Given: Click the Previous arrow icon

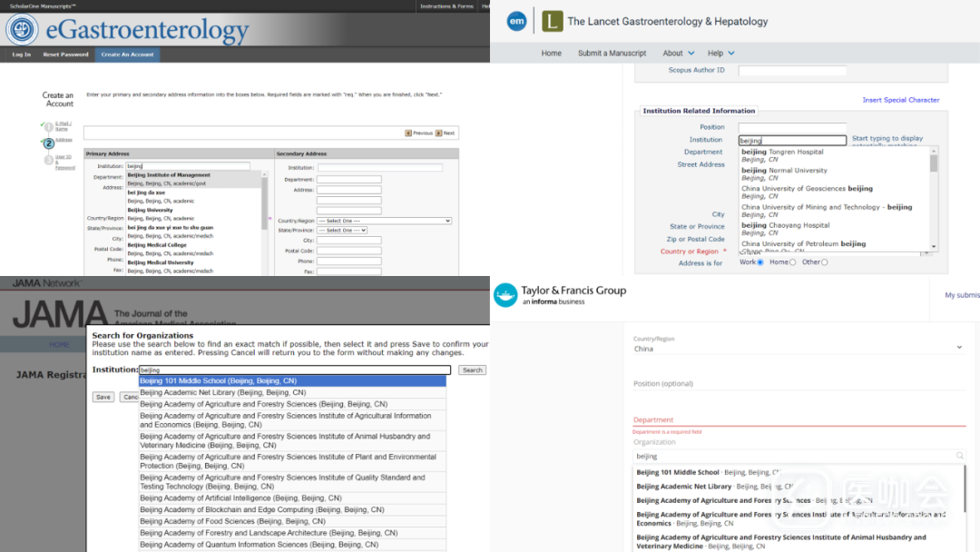Looking at the screenshot, I should click(408, 133).
